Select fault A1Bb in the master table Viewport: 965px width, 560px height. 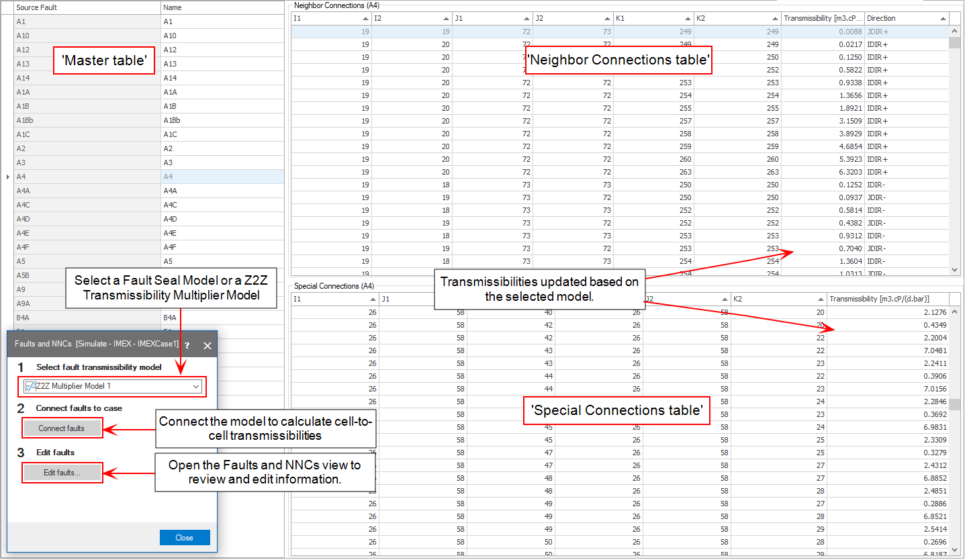point(87,120)
